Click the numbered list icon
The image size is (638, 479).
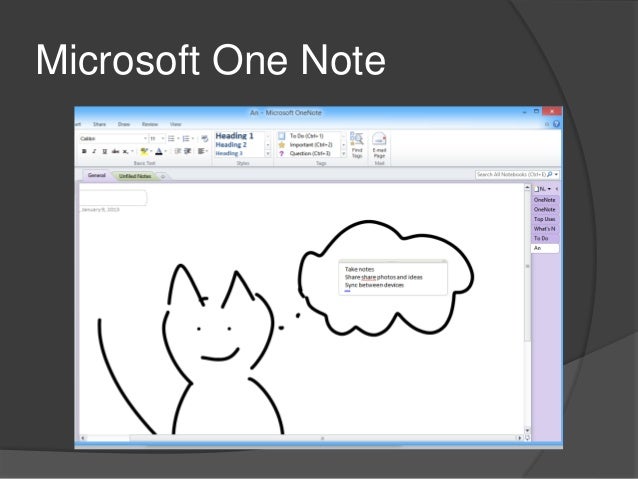point(186,139)
